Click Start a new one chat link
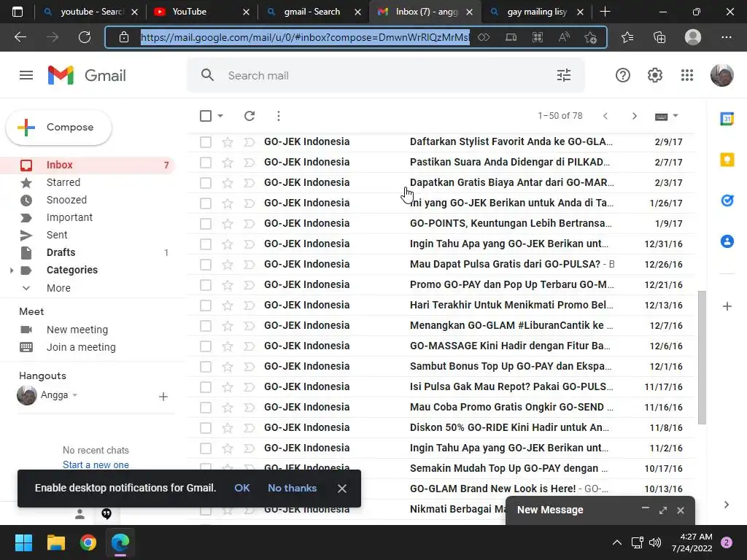The image size is (747, 560). 96,464
